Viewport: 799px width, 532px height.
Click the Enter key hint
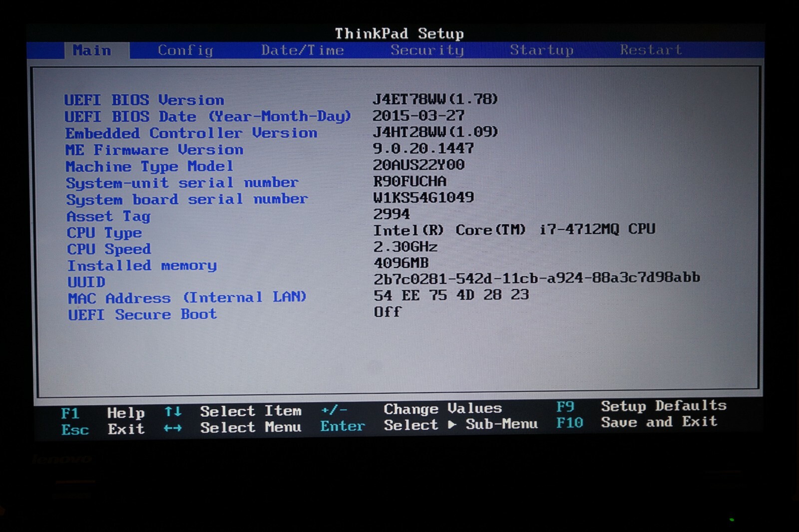coord(343,426)
